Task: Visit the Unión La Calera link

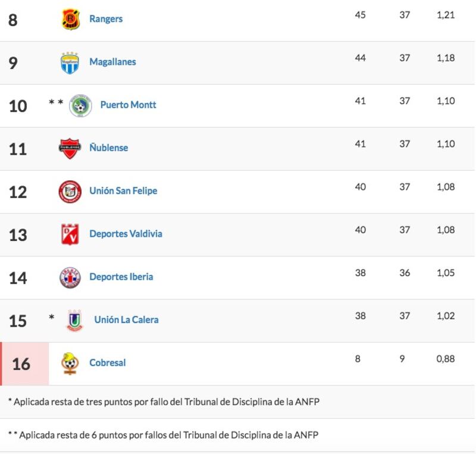Action: (126, 320)
